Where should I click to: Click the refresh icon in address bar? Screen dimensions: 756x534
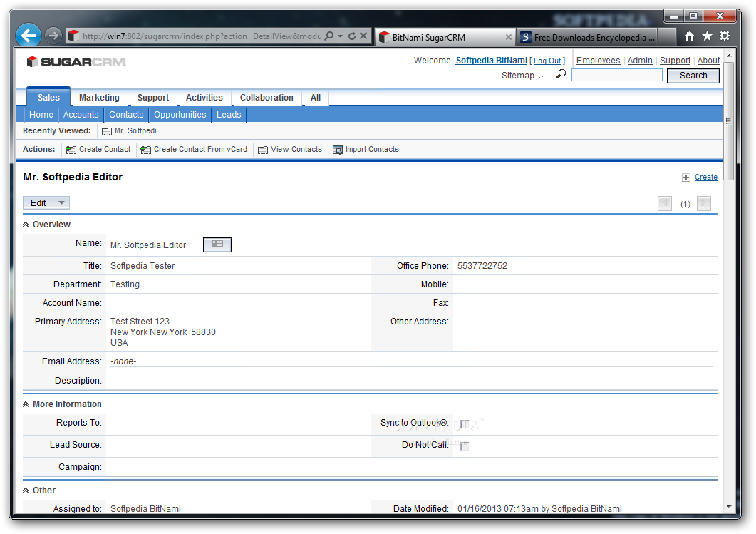(352, 36)
